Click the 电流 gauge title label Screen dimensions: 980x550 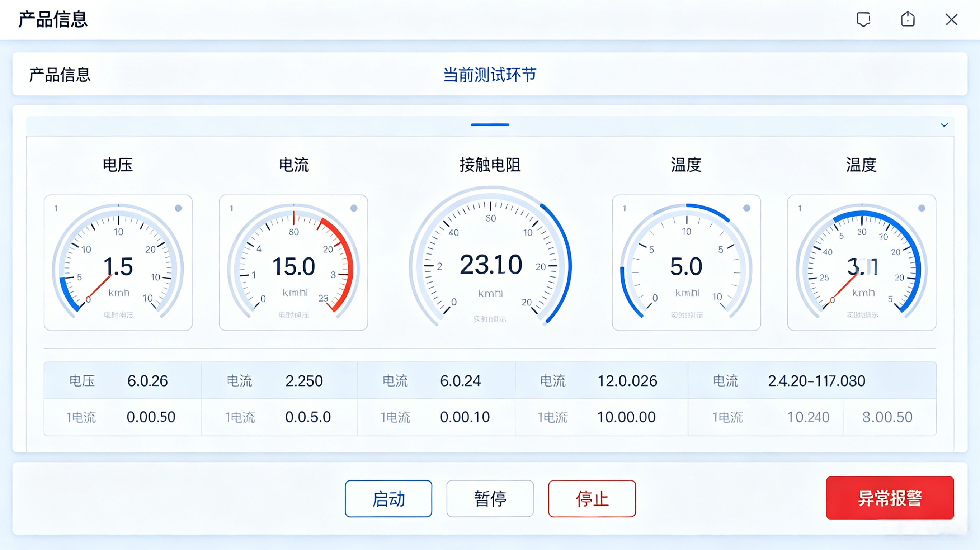pos(294,165)
